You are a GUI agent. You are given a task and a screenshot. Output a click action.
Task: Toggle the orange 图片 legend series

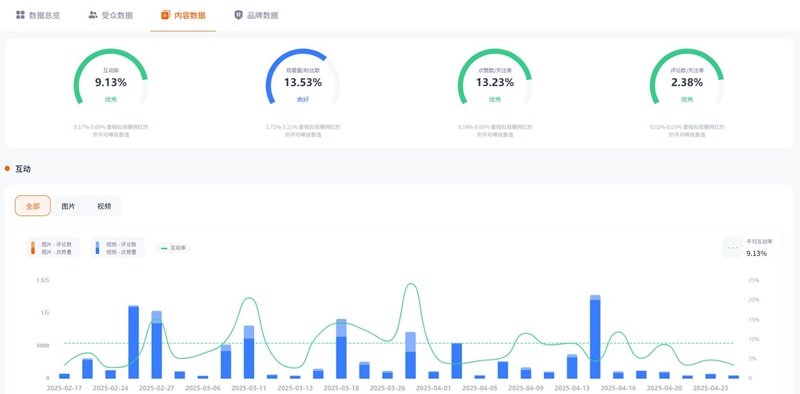click(53, 248)
